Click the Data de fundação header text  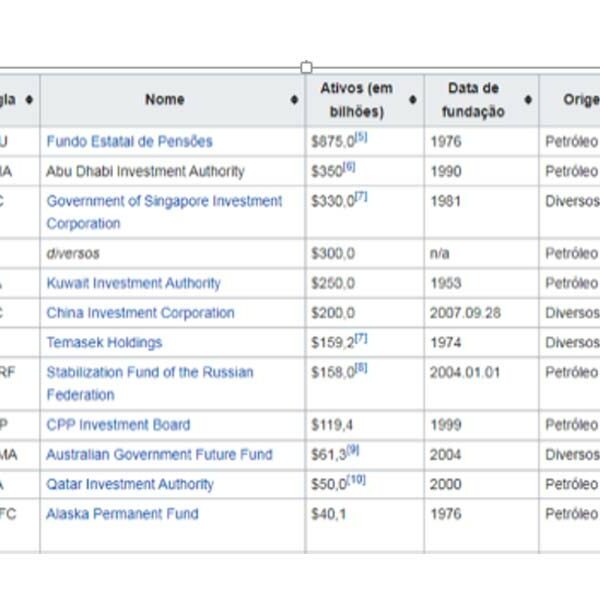coord(473,100)
